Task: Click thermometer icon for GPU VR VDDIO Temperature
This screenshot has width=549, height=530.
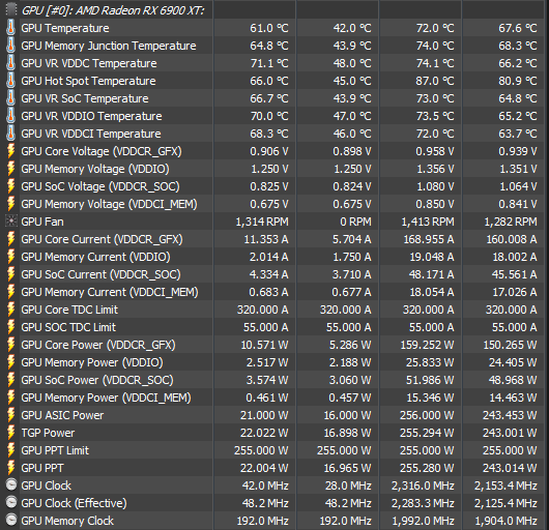Action: 11,116
